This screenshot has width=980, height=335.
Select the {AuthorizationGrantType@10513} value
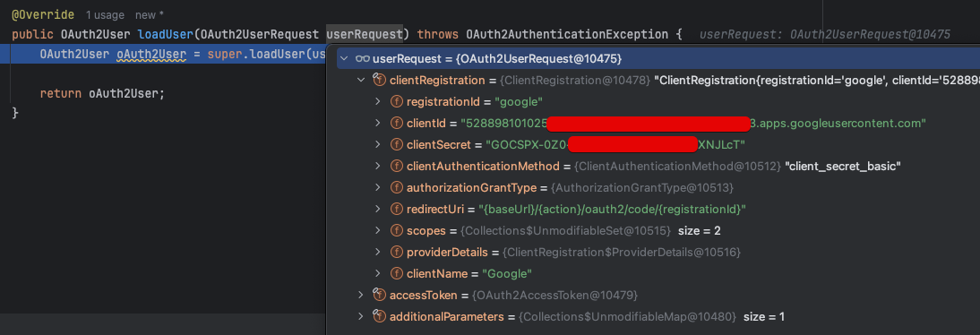click(643, 188)
